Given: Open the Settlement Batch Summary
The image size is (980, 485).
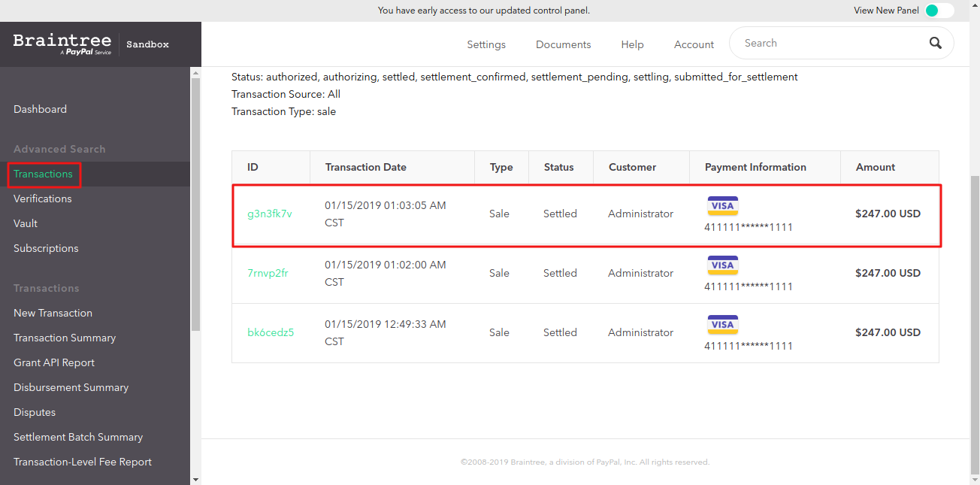Looking at the screenshot, I should pyautogui.click(x=78, y=437).
